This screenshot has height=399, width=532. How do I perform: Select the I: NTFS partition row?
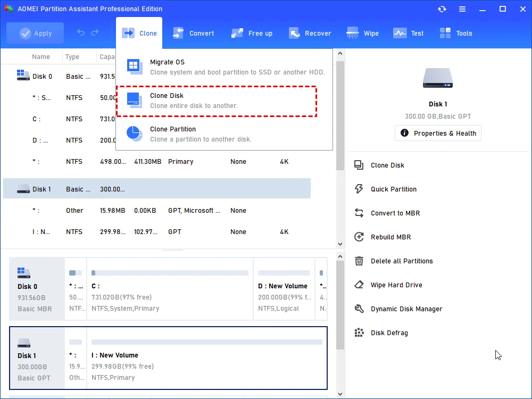[157, 232]
